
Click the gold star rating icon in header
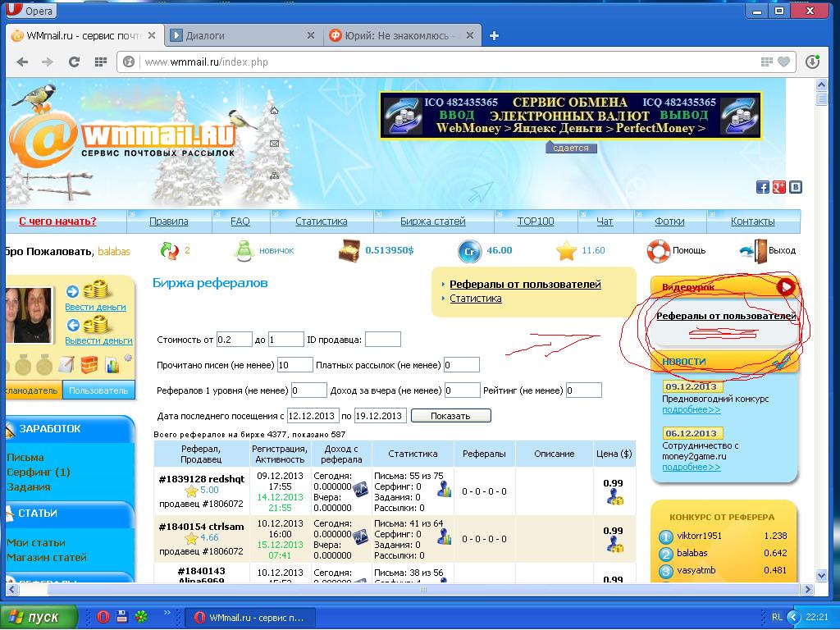pyautogui.click(x=566, y=251)
